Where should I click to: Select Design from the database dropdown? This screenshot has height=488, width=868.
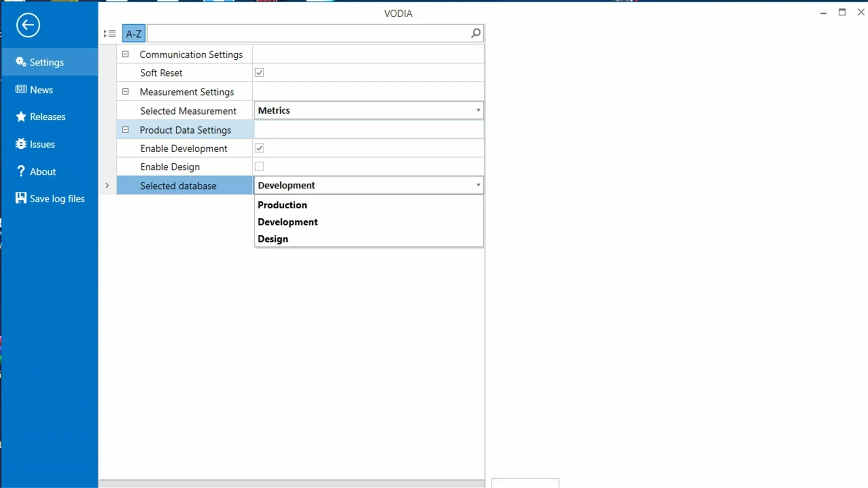tap(273, 238)
